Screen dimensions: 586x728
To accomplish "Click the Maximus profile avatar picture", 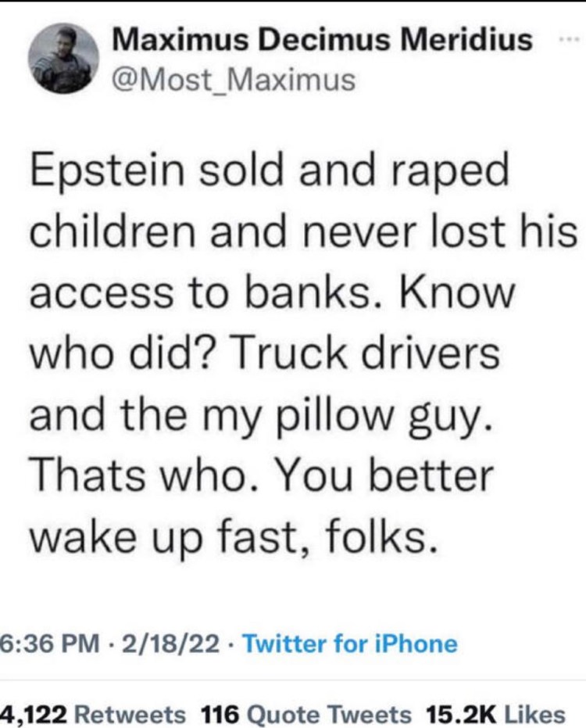I will (x=64, y=58).
